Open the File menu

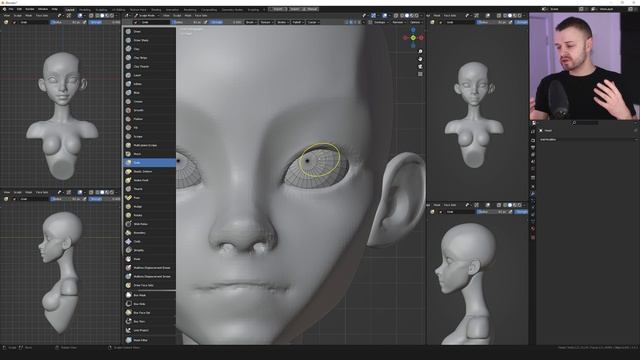tap(11, 9)
